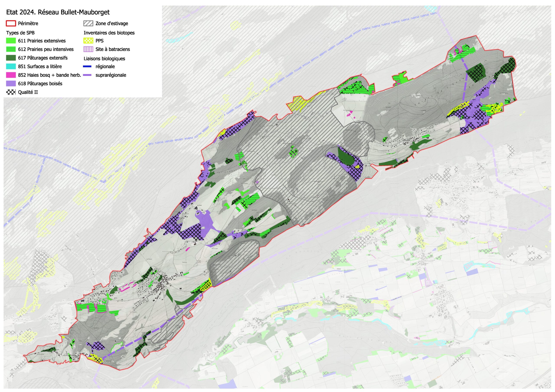Click the Zone d'estivage label text
The width and height of the screenshot is (555, 392).
(x=112, y=23)
